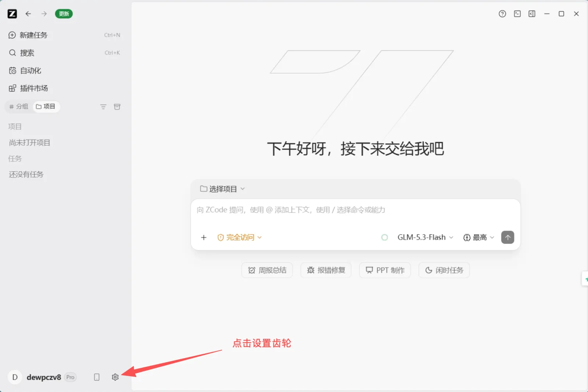Switch to the 项目 tab
Image resolution: width=588 pixels, height=392 pixels.
pyautogui.click(x=46, y=107)
